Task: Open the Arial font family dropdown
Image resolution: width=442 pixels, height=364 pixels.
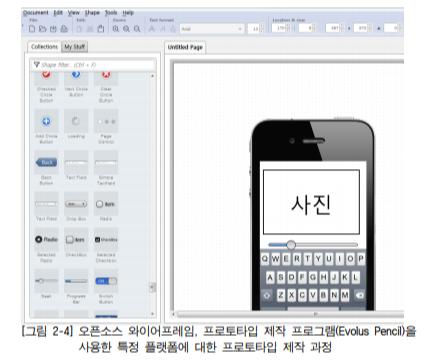Action: point(212,29)
